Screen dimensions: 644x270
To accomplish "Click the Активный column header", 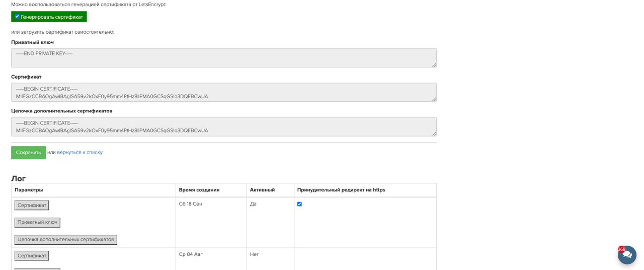I will pyautogui.click(x=270, y=190).
